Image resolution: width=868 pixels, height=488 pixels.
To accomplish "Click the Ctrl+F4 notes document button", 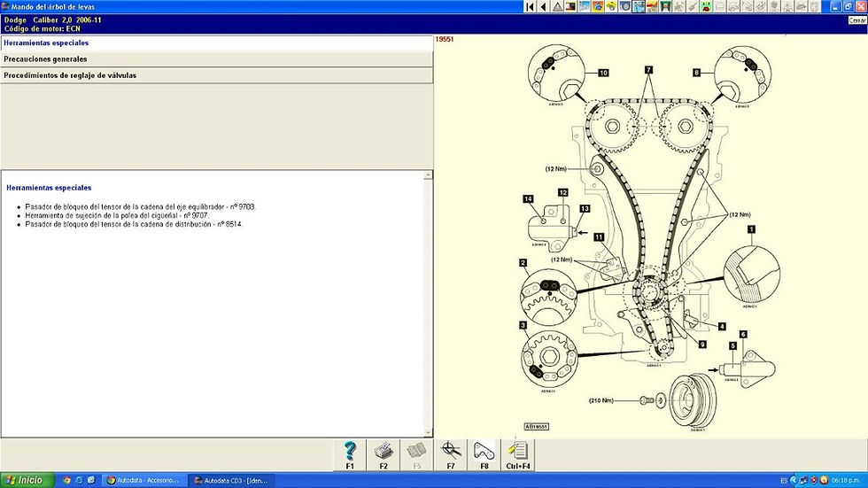I will pyautogui.click(x=518, y=455).
